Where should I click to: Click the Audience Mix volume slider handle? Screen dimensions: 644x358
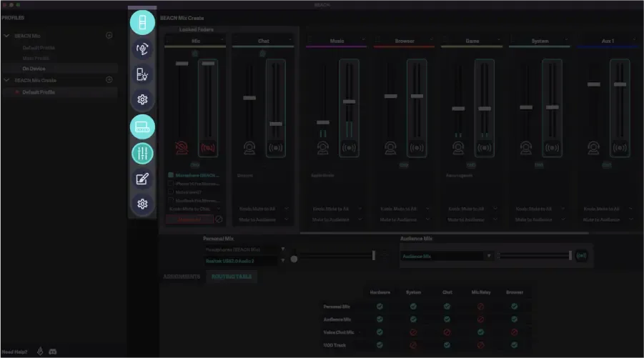coord(570,256)
